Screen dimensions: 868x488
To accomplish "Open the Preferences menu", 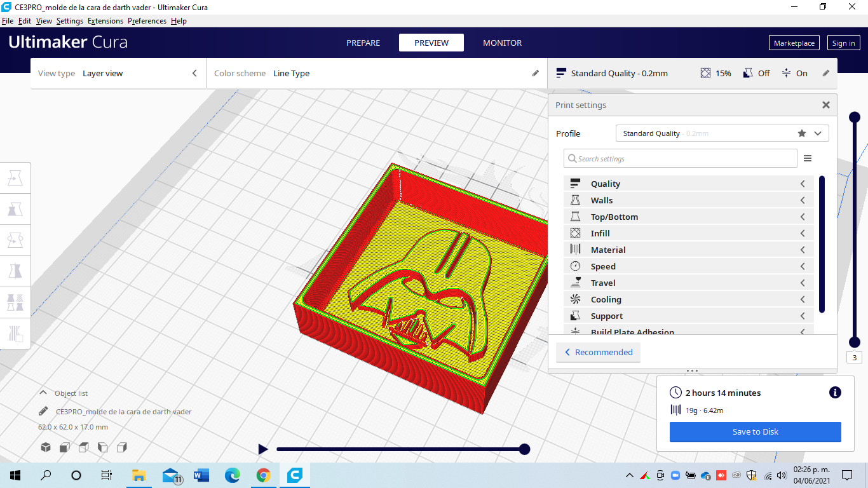I will pyautogui.click(x=147, y=21).
